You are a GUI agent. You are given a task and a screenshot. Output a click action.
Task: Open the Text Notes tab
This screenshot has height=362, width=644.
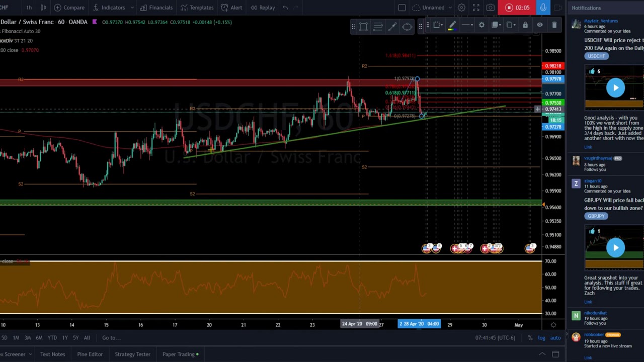coord(52,354)
